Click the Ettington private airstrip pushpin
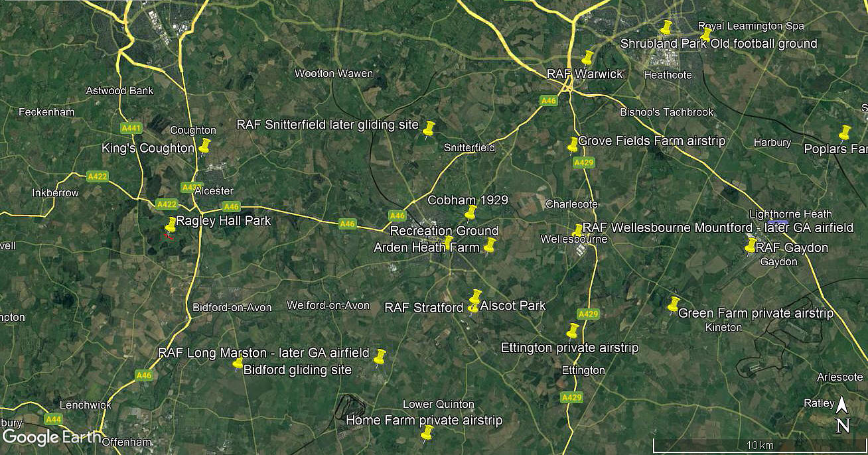 coord(572,330)
